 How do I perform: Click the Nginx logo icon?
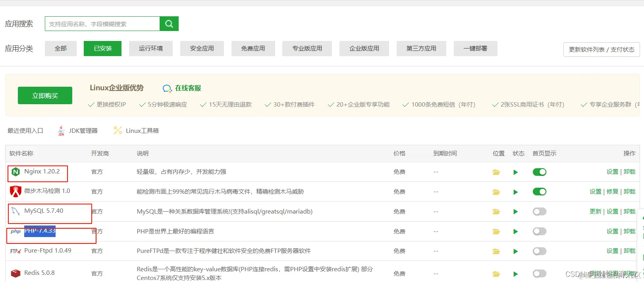(15, 172)
